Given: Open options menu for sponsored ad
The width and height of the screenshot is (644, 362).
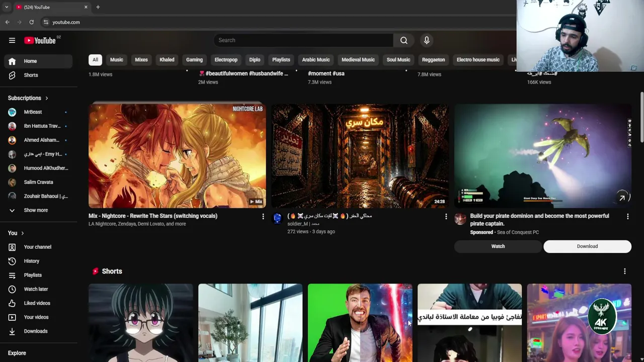Looking at the screenshot, I should (x=627, y=217).
